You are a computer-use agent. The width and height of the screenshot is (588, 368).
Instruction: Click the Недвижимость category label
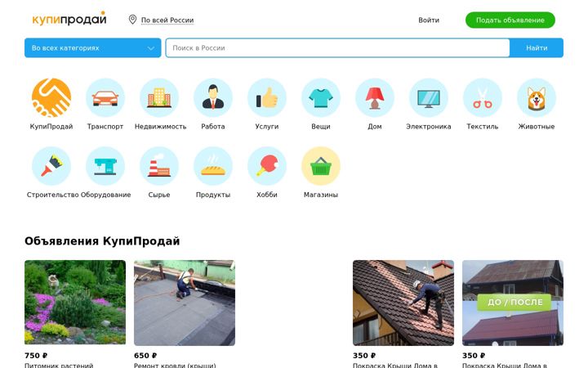pos(161,127)
